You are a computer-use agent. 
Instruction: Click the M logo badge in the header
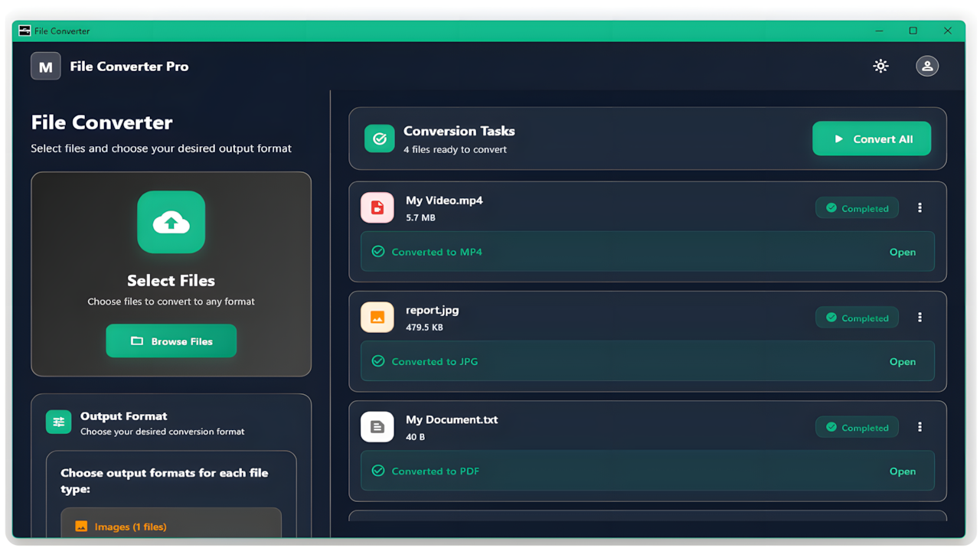pyautogui.click(x=46, y=67)
